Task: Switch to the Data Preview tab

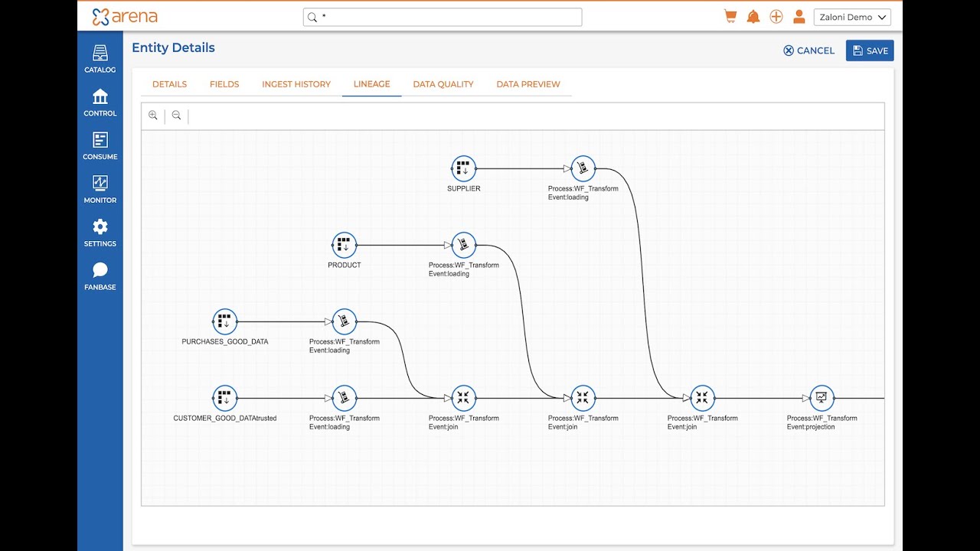Action: [528, 84]
